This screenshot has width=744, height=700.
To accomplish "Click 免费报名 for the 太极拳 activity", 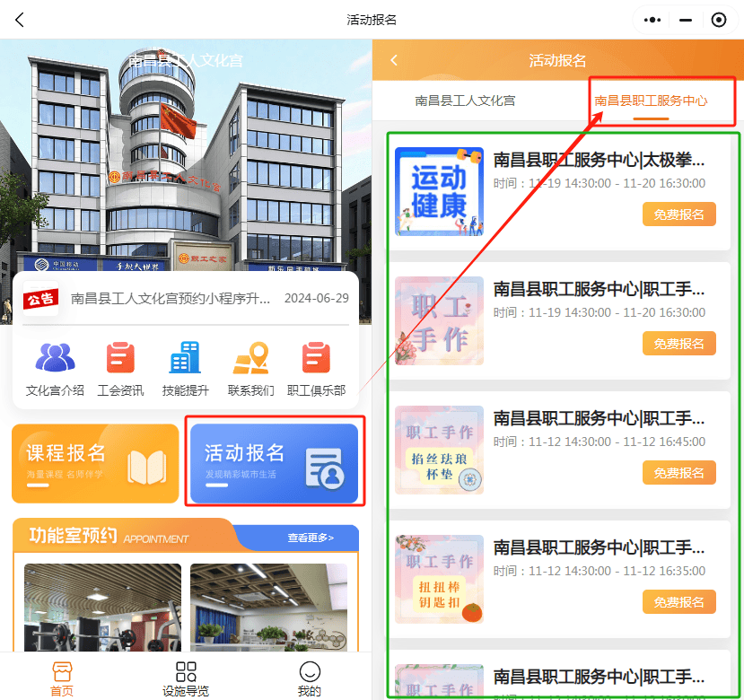I will [x=679, y=214].
